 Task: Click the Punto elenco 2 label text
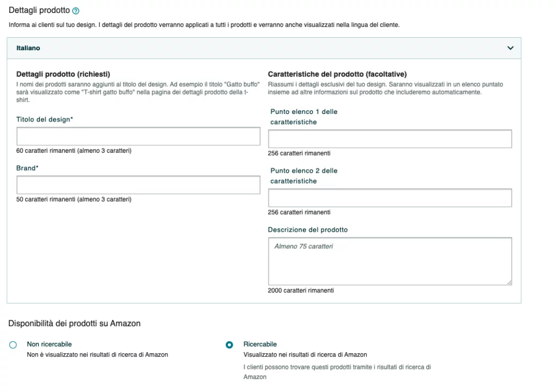pyautogui.click(x=304, y=176)
